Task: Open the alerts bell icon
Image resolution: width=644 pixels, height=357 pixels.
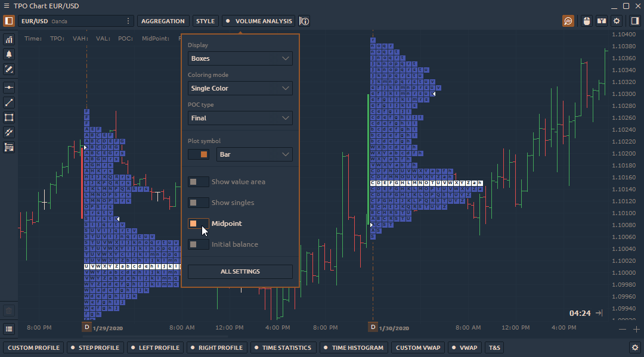Action: point(8,54)
